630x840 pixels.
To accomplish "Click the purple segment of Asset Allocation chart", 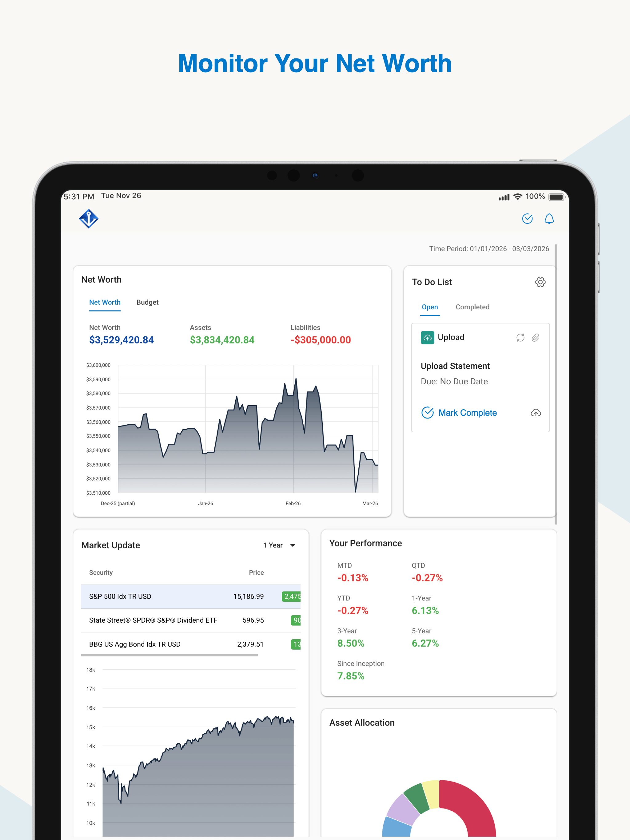I will point(403,810).
